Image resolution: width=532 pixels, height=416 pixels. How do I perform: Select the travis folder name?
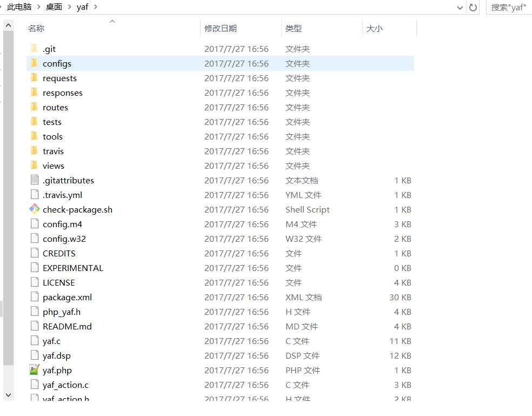coord(54,151)
